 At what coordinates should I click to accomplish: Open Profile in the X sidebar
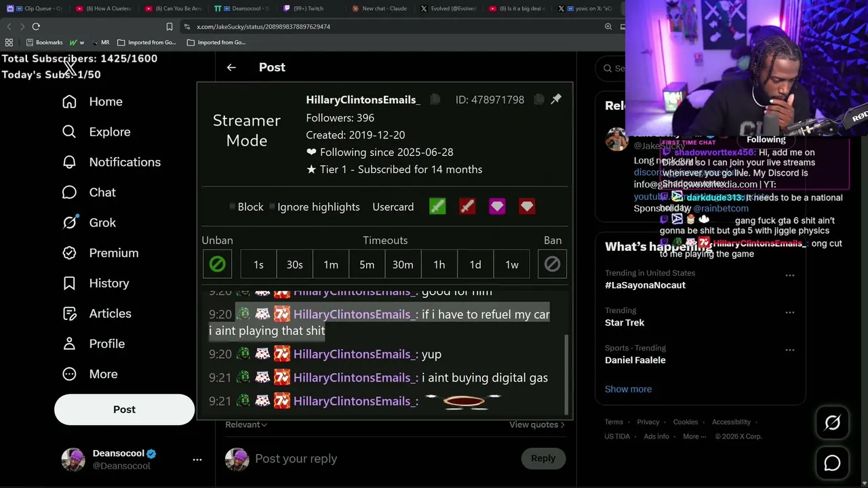[94, 344]
